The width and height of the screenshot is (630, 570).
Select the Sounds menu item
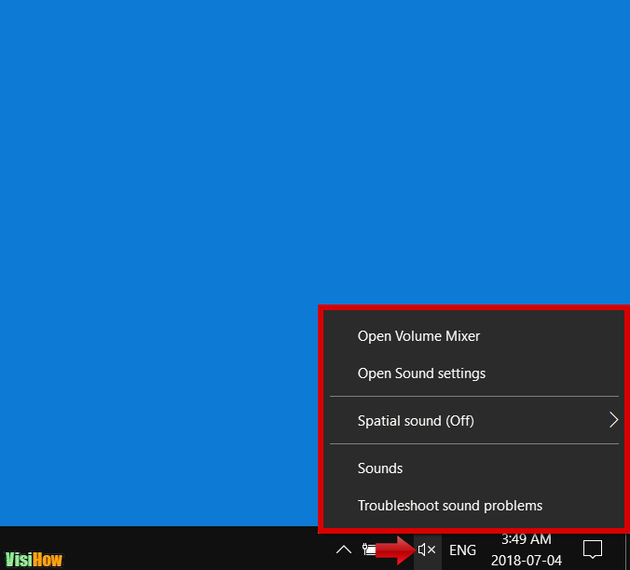pos(380,468)
